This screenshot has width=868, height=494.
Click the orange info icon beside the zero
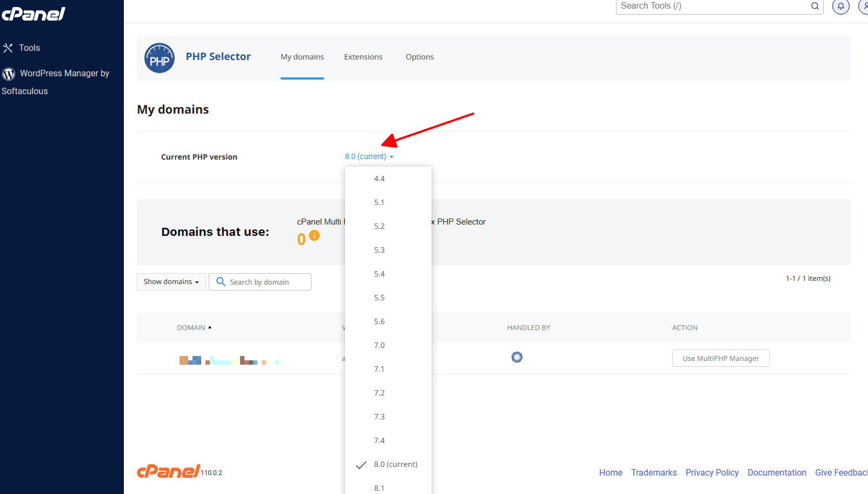point(314,235)
